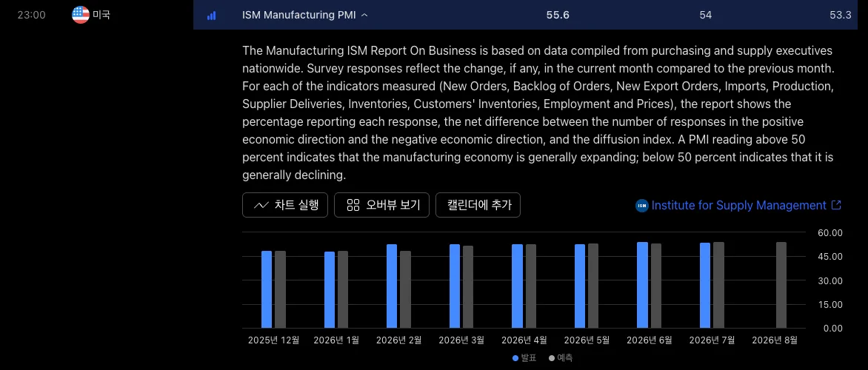The height and width of the screenshot is (370, 868).
Task: Click the 60.00 y-axis value
Action: click(829, 233)
